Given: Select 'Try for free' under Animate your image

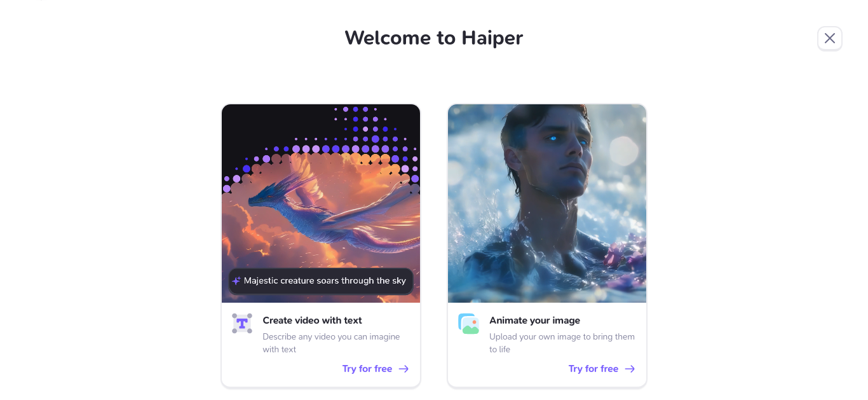Looking at the screenshot, I should click(x=593, y=369).
